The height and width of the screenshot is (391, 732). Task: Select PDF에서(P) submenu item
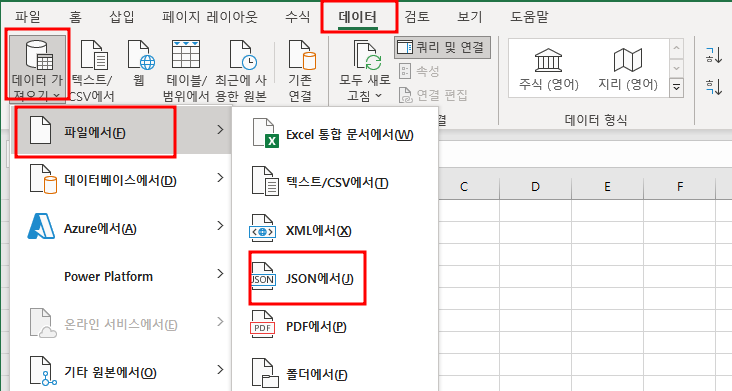(335, 327)
